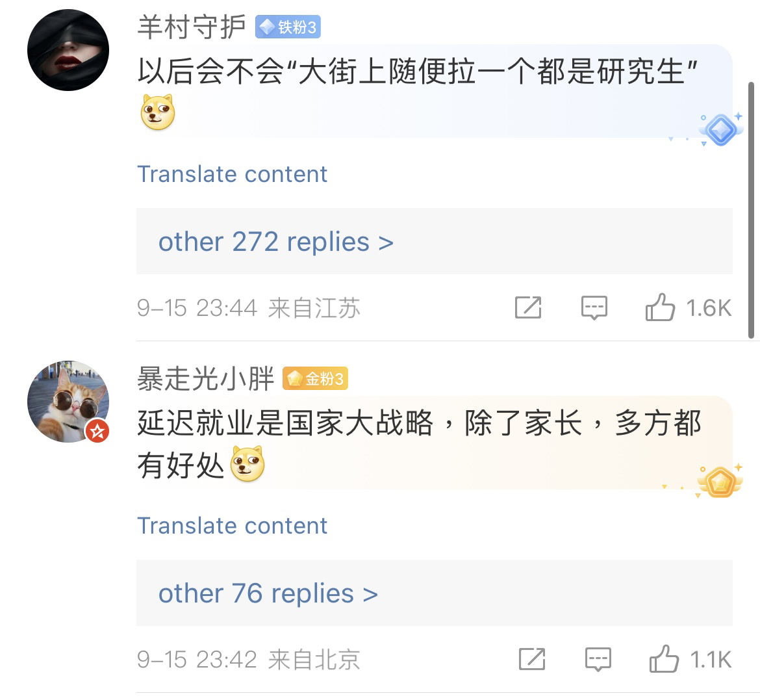Tap the 铁粉3 fan badge

[288, 27]
